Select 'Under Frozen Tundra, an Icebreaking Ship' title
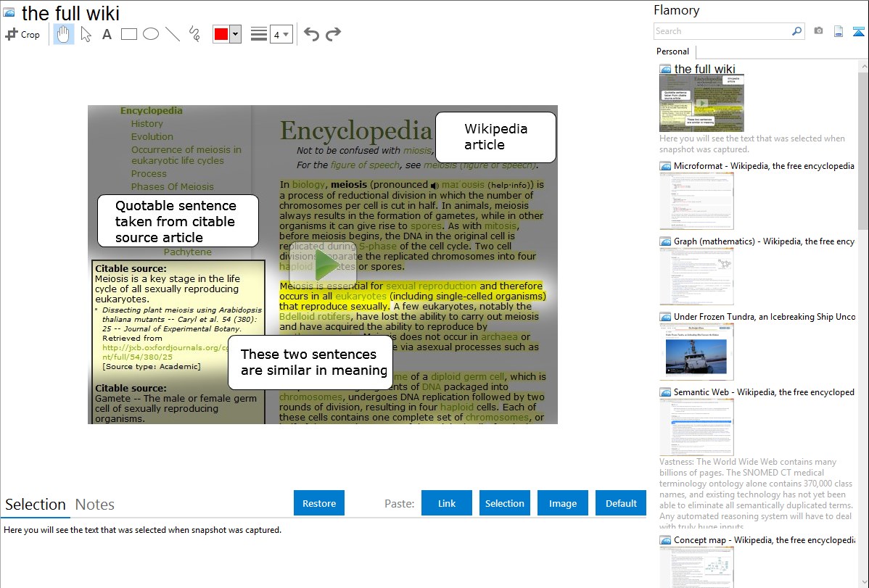869x588 pixels. (765, 316)
